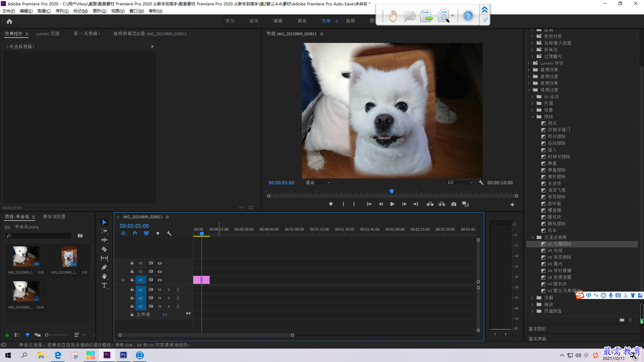The height and width of the screenshot is (362, 644).
Task: Step back one frame in program monitor
Action: pyautogui.click(x=381, y=204)
